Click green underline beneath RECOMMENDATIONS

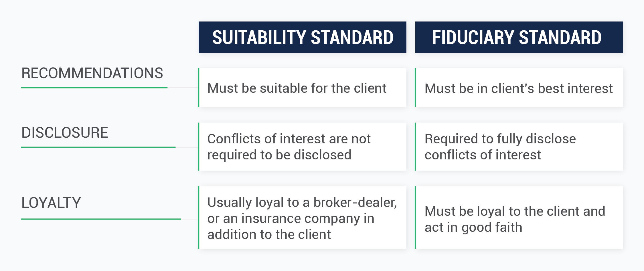tap(94, 88)
